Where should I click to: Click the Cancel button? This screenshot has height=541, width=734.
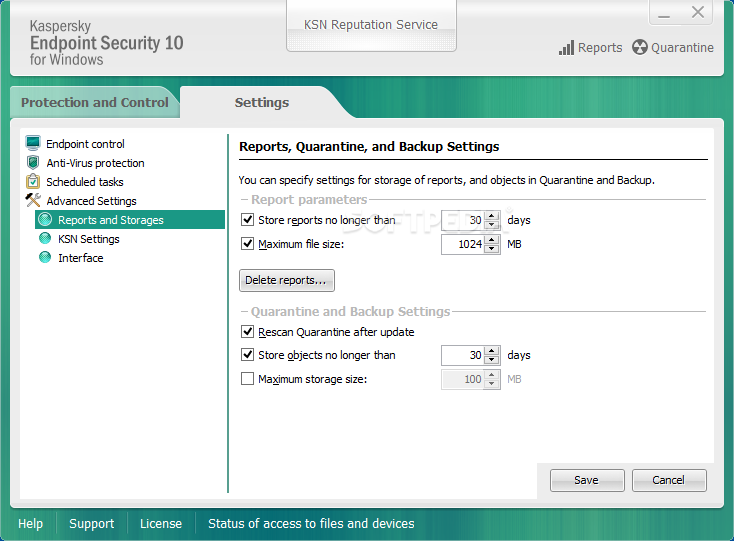pyautogui.click(x=669, y=480)
